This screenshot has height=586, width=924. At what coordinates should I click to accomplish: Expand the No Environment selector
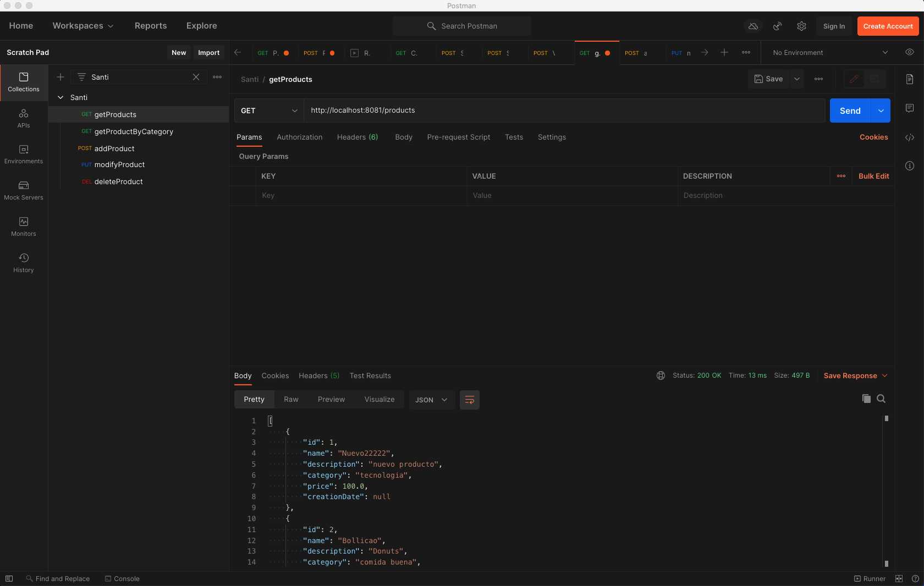(x=829, y=53)
